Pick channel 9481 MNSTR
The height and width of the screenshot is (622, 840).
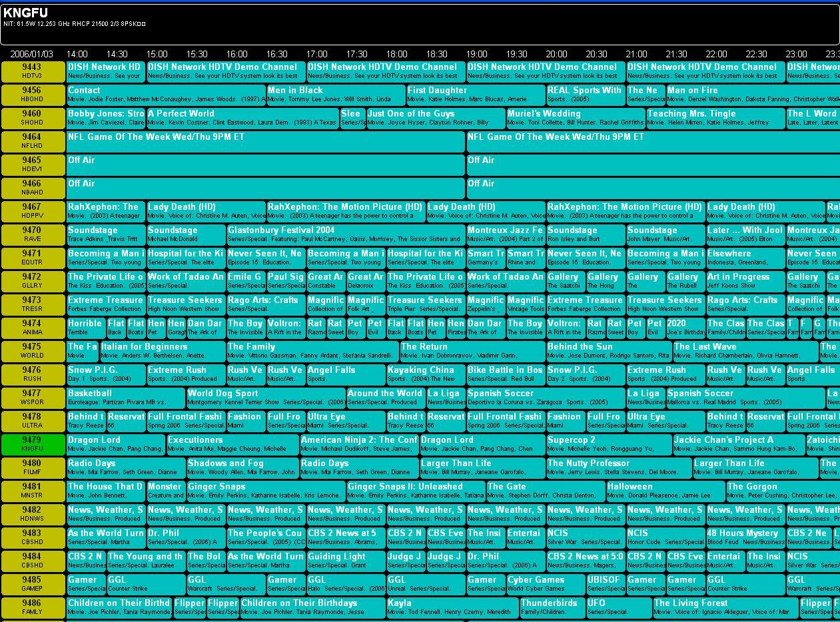click(33, 491)
